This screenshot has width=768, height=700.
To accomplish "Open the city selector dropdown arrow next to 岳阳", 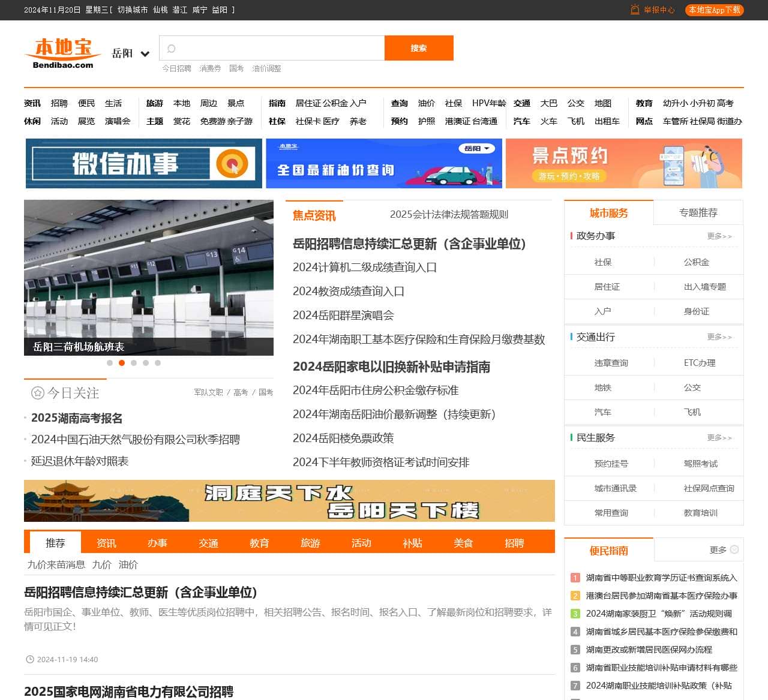I will pyautogui.click(x=145, y=54).
